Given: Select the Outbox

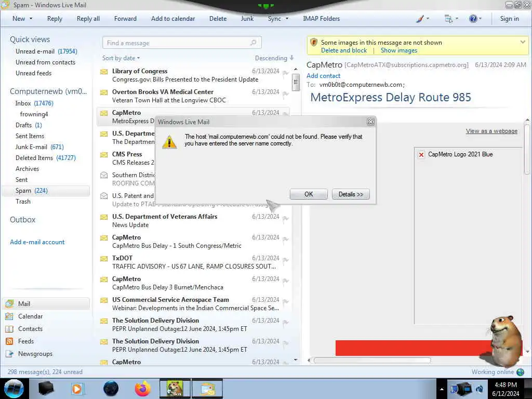Looking at the screenshot, I should [22, 220].
